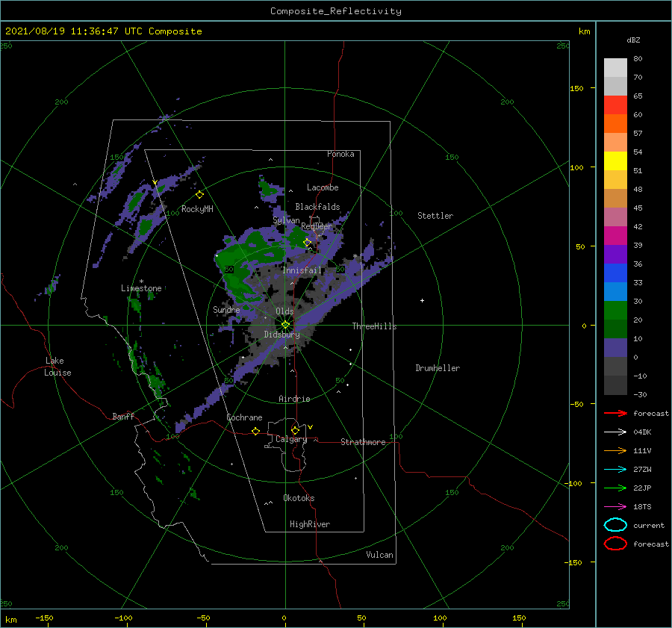Click the Cochrane town label
Image resolution: width=672 pixels, height=628 pixels.
(244, 417)
